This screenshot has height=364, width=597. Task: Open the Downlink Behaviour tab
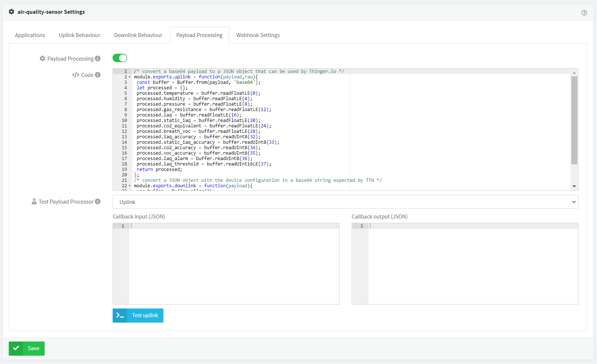click(138, 35)
